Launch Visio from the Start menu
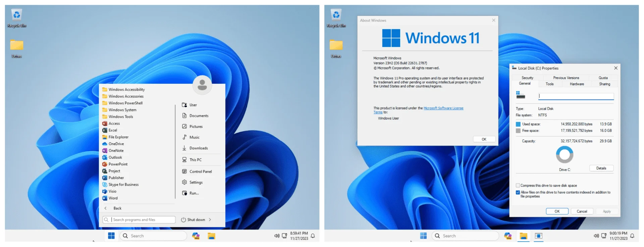Viewport: 644px width, 247px height. click(x=109, y=191)
